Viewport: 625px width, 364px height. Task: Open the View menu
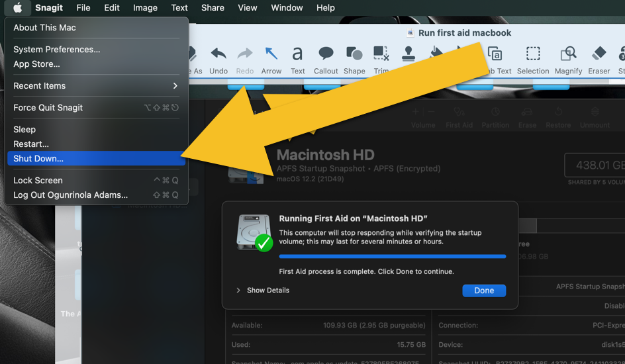point(247,7)
